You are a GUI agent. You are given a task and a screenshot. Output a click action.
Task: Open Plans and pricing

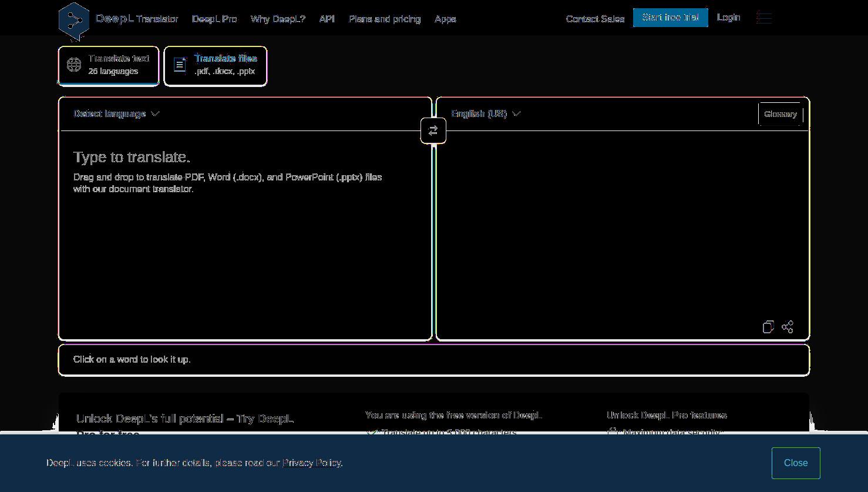[385, 19]
